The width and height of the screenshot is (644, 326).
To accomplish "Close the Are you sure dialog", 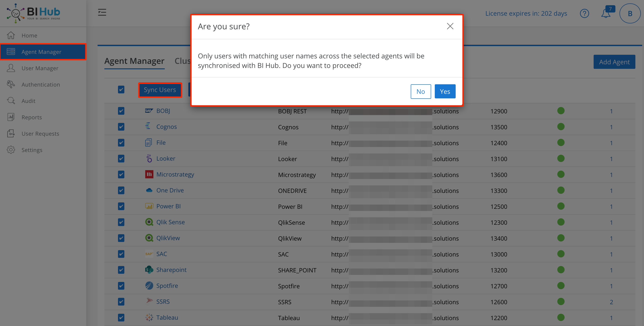I will click(x=450, y=26).
